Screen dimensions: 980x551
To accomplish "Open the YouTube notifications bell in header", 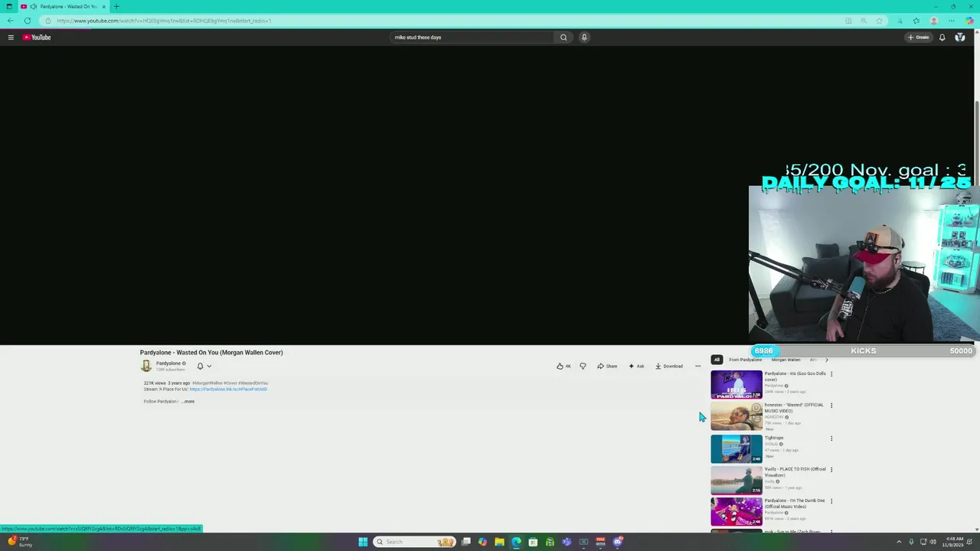I will (x=942, y=37).
